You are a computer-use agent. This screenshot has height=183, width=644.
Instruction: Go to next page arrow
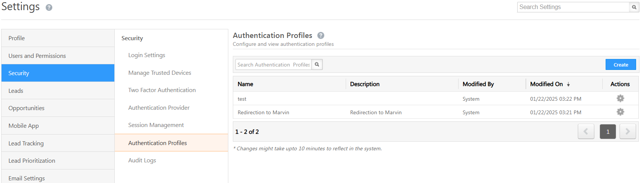627,132
